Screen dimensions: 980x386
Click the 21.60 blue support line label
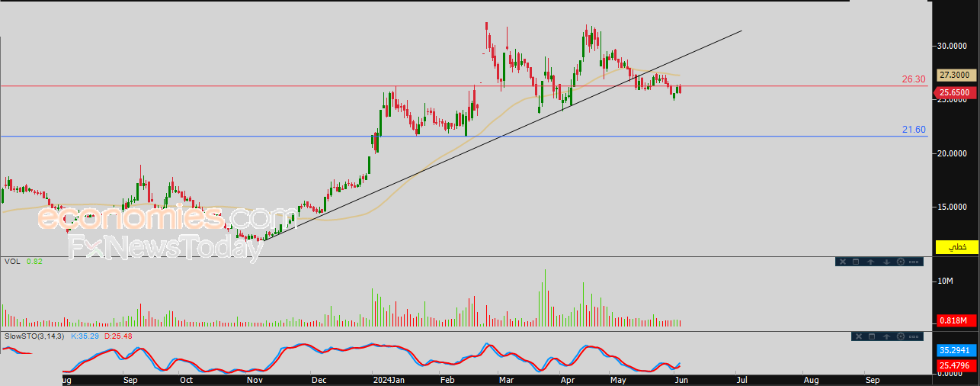click(914, 130)
